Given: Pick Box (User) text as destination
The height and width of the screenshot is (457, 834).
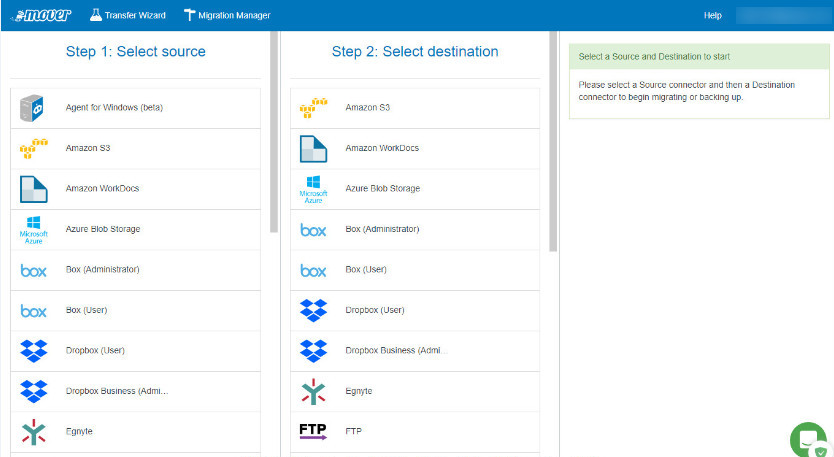Looking at the screenshot, I should (366, 269).
